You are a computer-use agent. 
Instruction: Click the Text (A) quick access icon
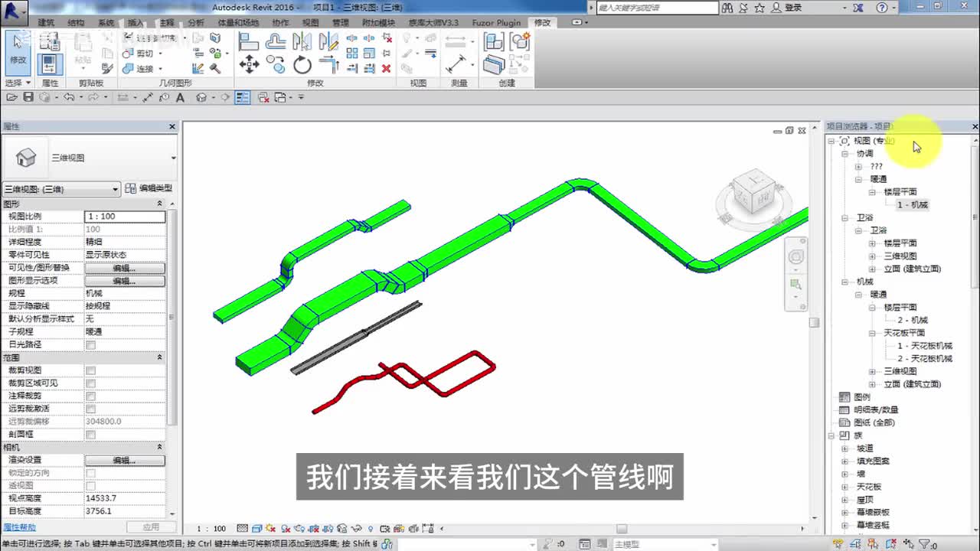click(x=180, y=97)
